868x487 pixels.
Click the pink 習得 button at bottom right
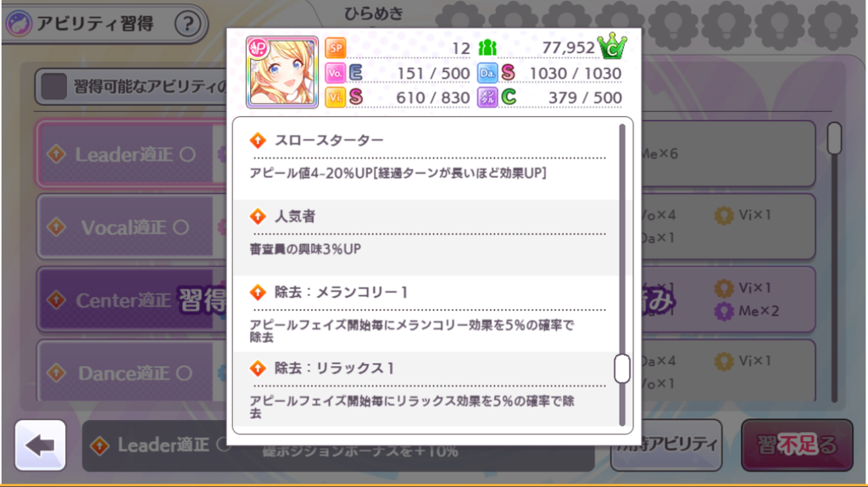click(x=797, y=445)
